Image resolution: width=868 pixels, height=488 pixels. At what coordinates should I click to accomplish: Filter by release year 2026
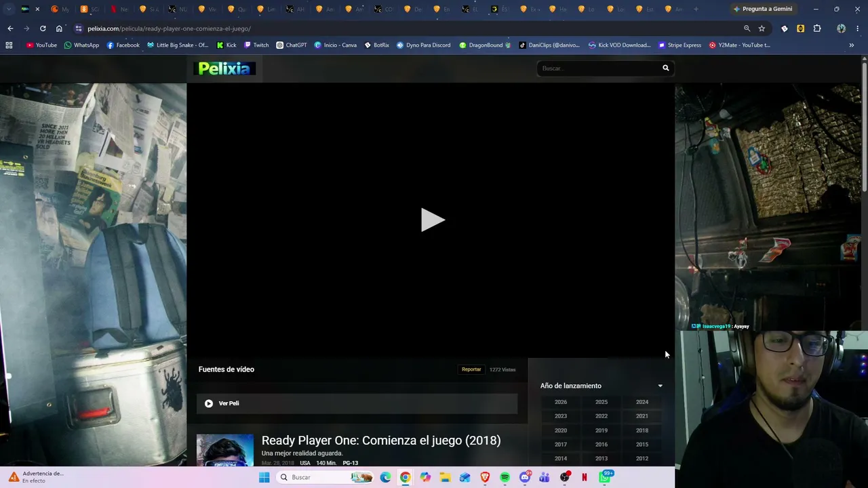(x=561, y=402)
